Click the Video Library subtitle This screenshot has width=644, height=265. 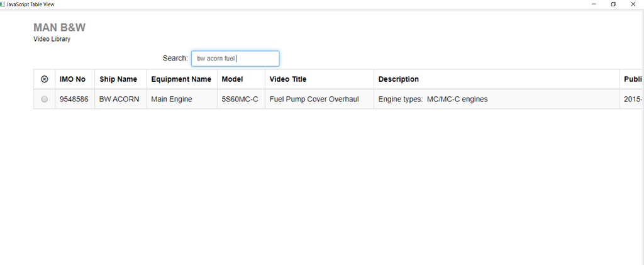52,40
